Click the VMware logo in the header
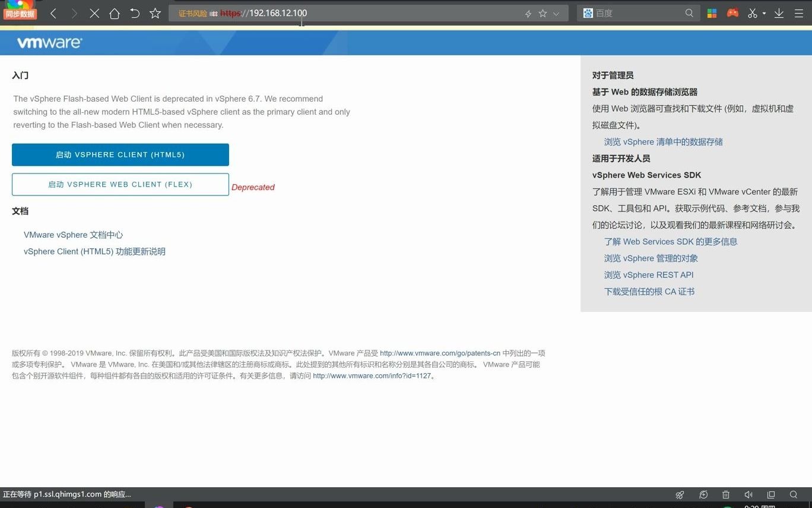This screenshot has height=508, width=812. (x=49, y=43)
